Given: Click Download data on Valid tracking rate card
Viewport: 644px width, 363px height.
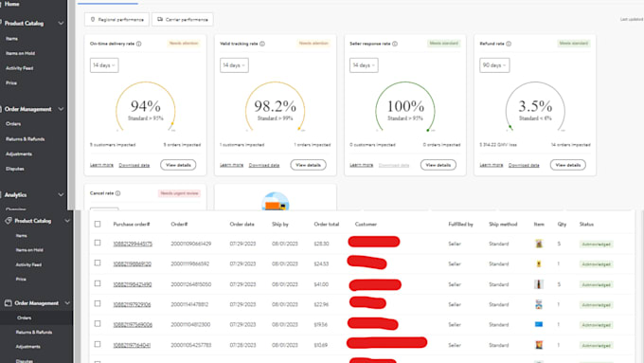Looking at the screenshot, I should click(x=264, y=165).
